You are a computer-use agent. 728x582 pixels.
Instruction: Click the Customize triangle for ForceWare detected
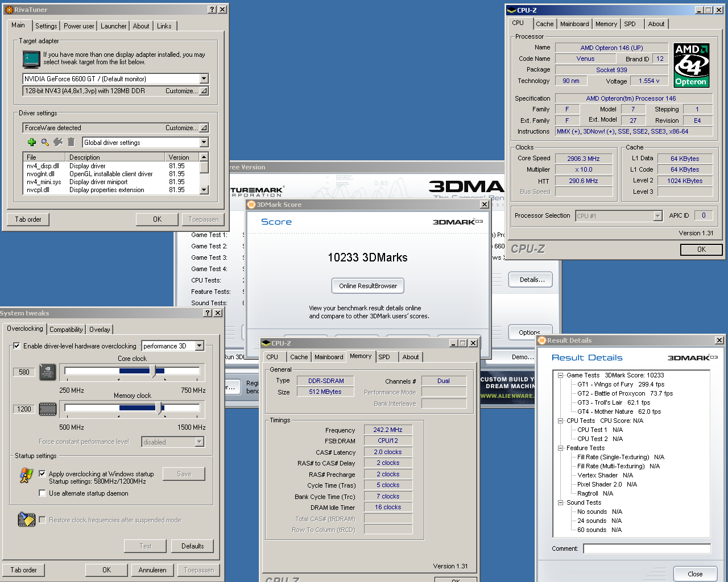(203, 128)
